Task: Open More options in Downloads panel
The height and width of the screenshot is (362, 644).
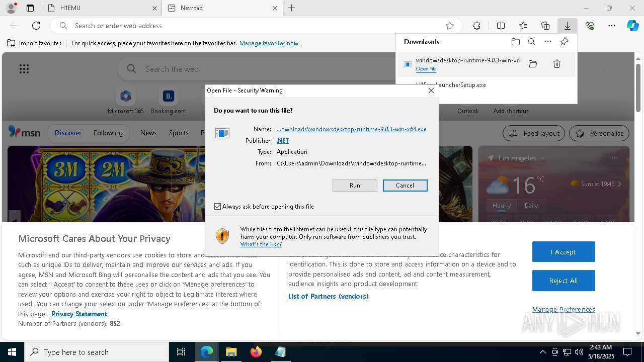Action: 548,42
